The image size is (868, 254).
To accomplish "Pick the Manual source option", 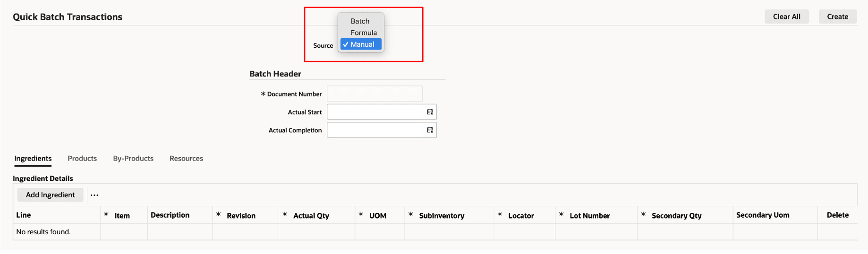I will [362, 44].
